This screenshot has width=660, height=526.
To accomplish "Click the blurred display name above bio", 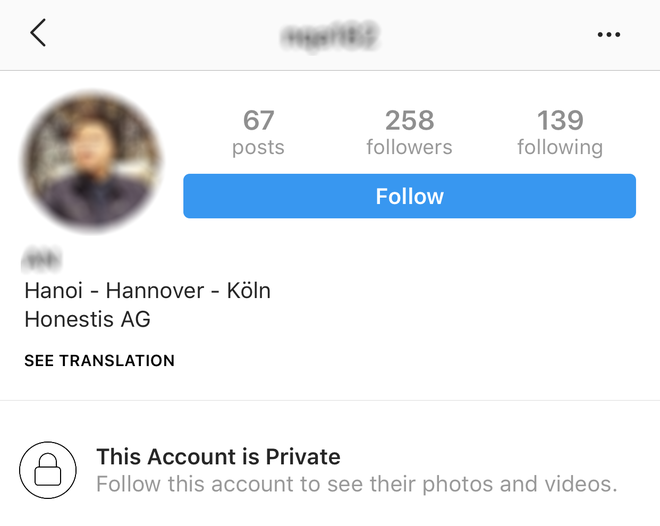I will pyautogui.click(x=41, y=260).
